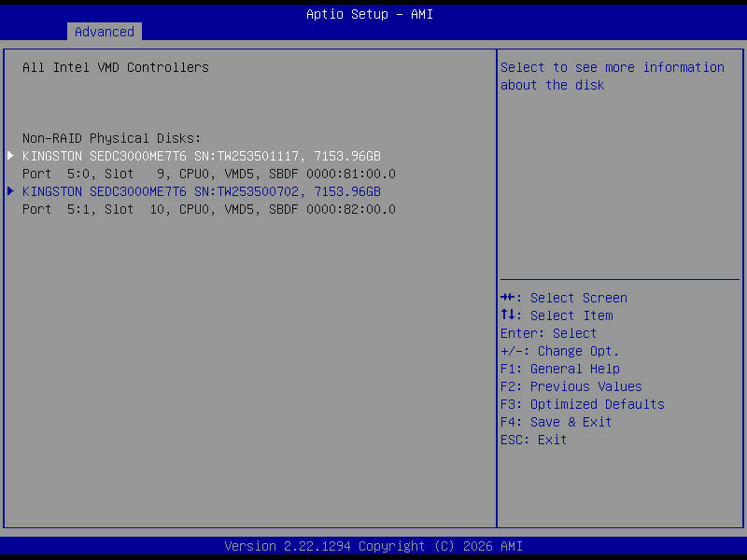Click the 'Version 2.22.1294' copyright footer
This screenshot has height=560, width=747.
(x=373, y=546)
